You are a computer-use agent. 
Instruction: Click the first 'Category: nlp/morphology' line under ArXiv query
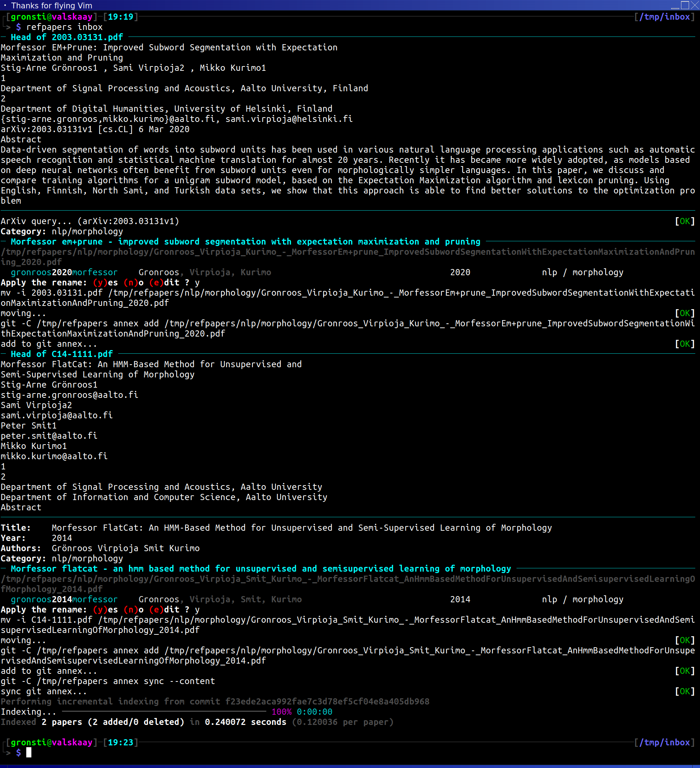pyautogui.click(x=62, y=231)
